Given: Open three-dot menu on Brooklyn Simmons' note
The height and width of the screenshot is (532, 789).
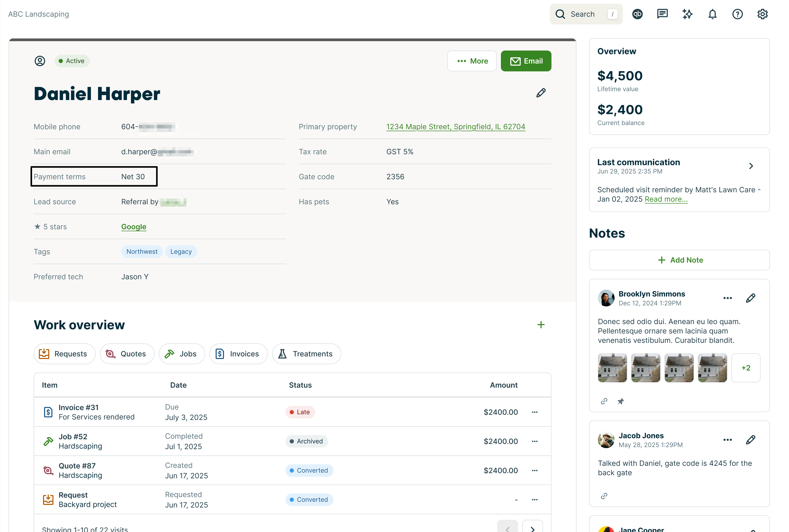Looking at the screenshot, I should point(727,298).
